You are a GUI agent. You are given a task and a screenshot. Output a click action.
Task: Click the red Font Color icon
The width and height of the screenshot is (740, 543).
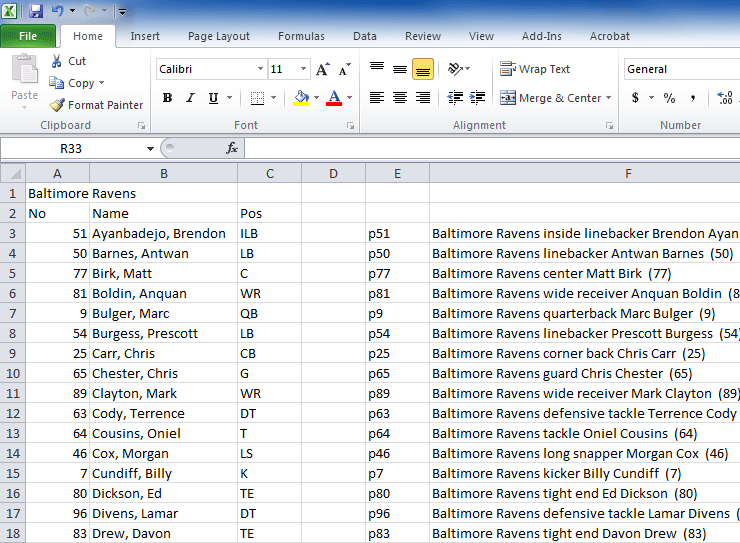[x=334, y=98]
